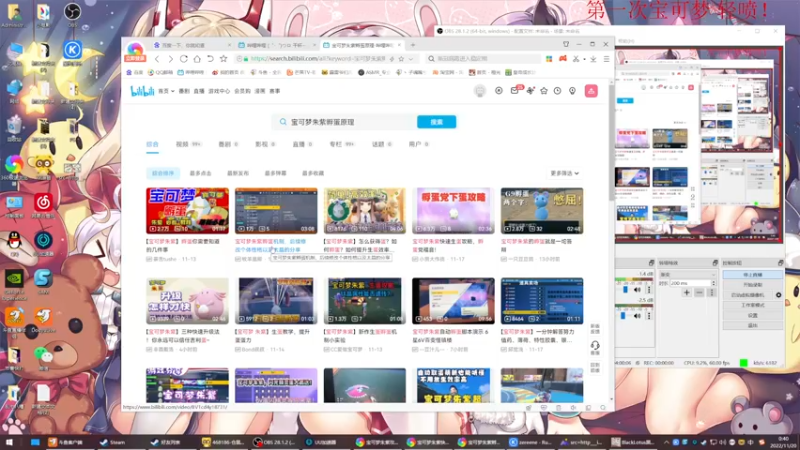Click the bilibili logo
This screenshot has height=450, width=800.
142,91
